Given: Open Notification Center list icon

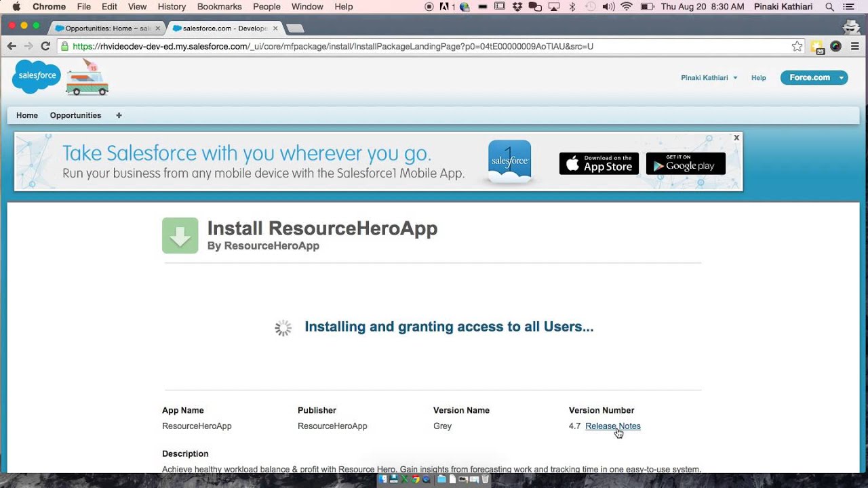Looking at the screenshot, I should pos(848,7).
